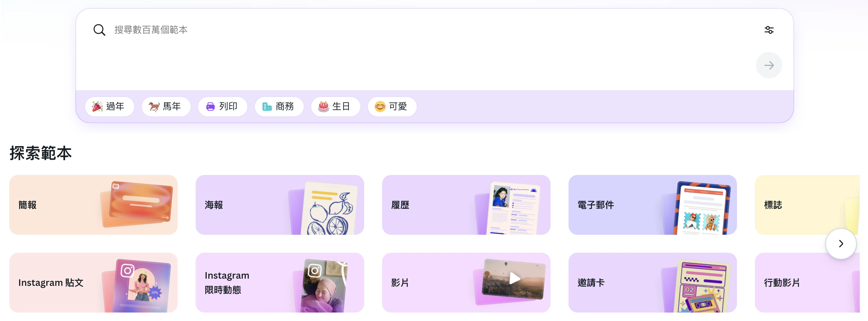Open the 邀請卡 invitation template category
868x321 pixels.
click(x=652, y=282)
